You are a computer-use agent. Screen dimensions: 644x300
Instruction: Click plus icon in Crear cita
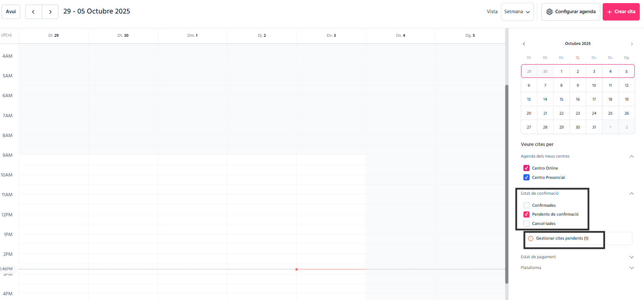(610, 12)
